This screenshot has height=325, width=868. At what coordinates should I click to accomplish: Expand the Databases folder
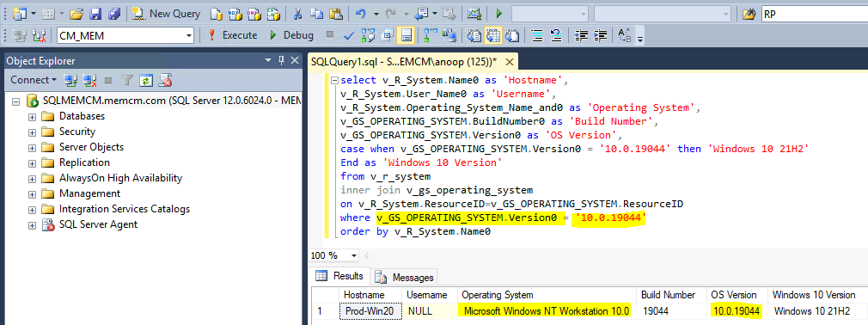point(32,118)
